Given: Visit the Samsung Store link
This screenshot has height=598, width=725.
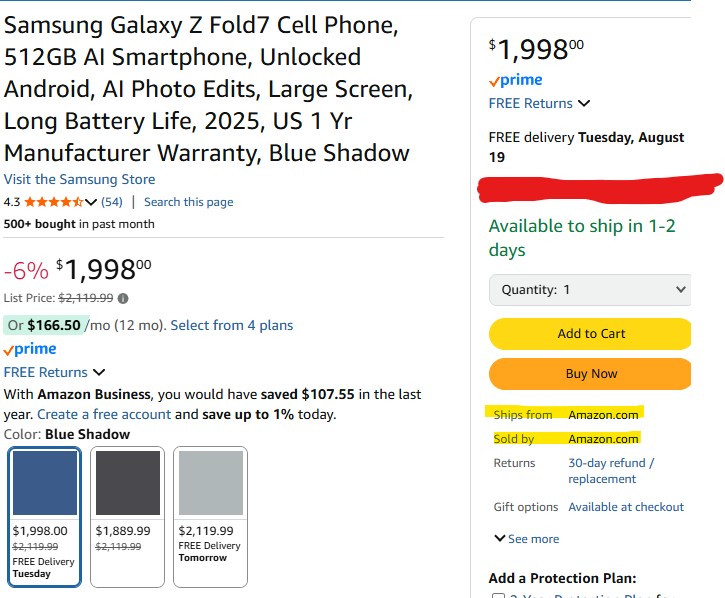Looking at the screenshot, I should pyautogui.click(x=79, y=180).
